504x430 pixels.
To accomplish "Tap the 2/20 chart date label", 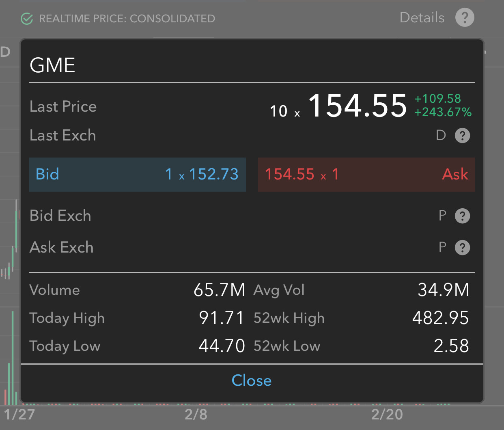I will tap(387, 415).
